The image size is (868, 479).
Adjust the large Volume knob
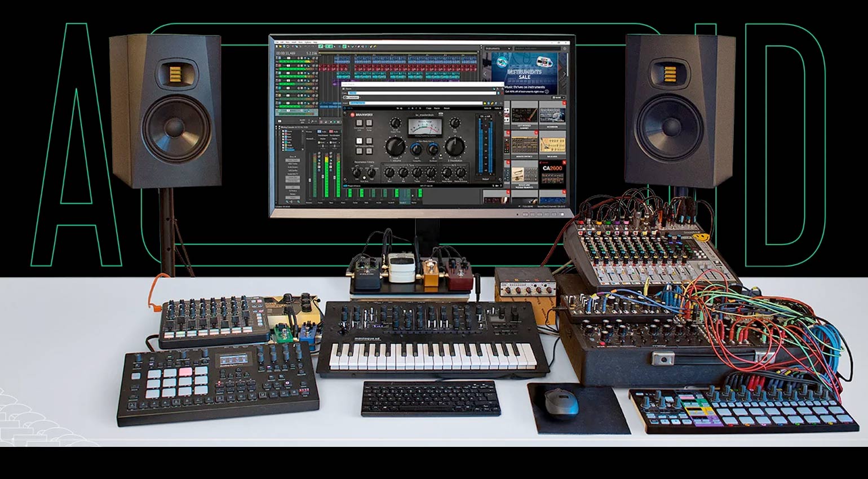pyautogui.click(x=395, y=147)
